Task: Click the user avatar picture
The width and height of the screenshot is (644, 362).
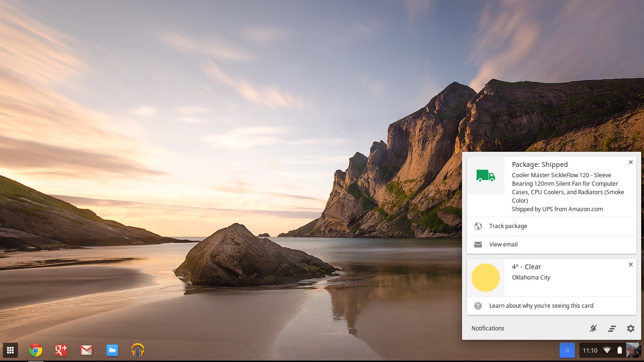Action: pos(633,350)
